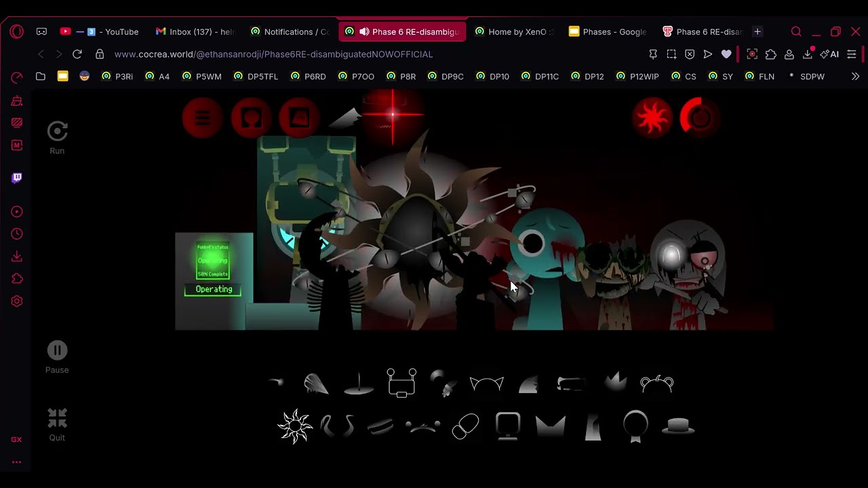Open the sidebar settings gear
868x488 pixels.
pyautogui.click(x=17, y=301)
